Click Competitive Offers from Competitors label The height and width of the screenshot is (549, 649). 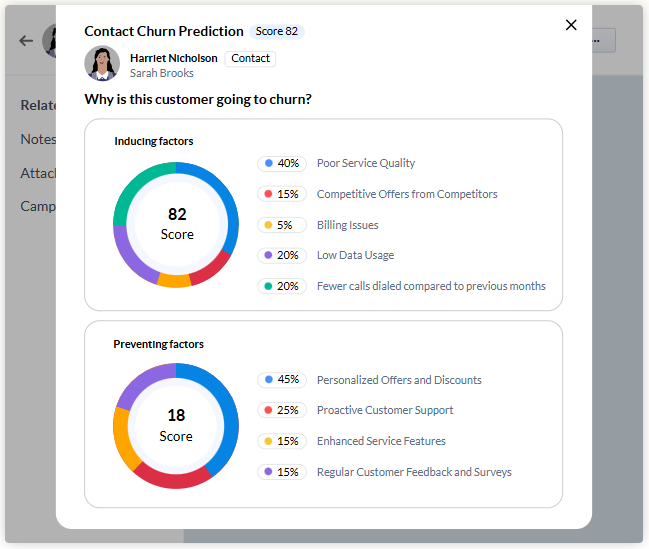pyautogui.click(x=407, y=194)
